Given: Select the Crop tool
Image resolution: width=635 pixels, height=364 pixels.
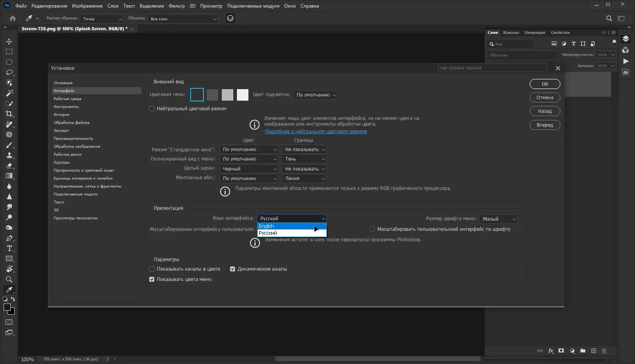Looking at the screenshot, I should [9, 114].
